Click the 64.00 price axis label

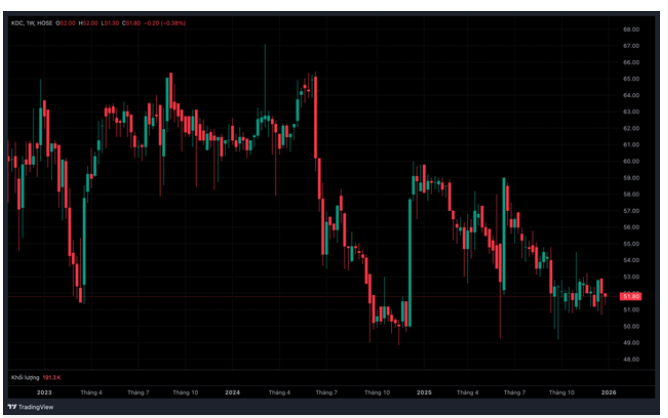coord(631,95)
